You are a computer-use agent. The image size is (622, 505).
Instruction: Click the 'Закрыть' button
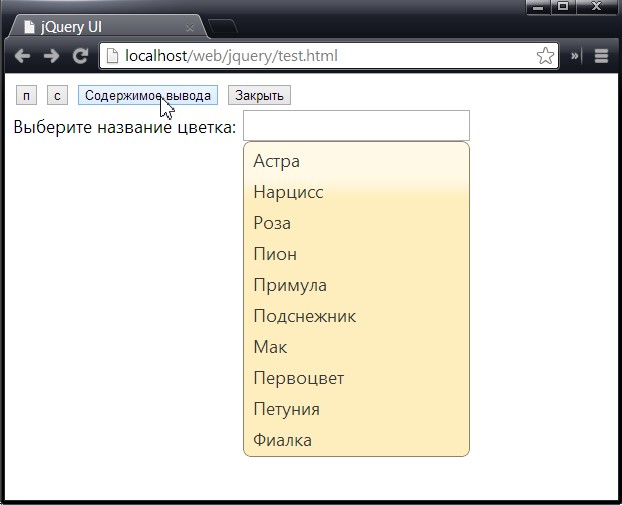click(259, 96)
